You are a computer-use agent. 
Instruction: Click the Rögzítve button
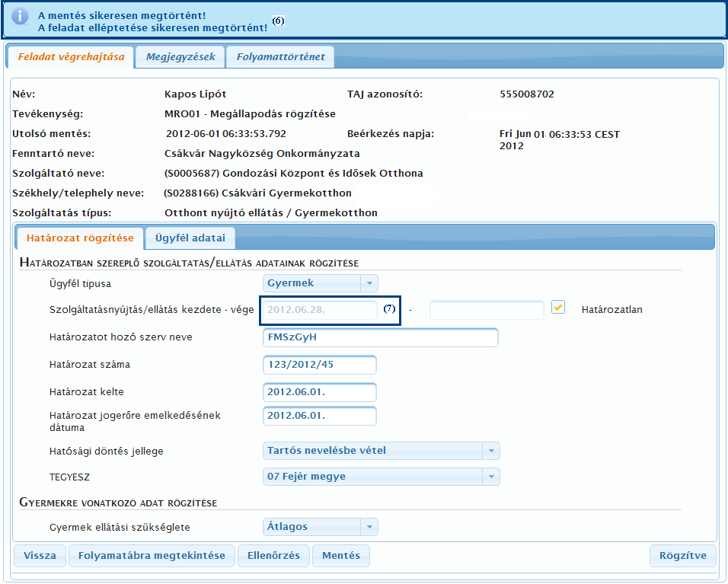(x=683, y=556)
